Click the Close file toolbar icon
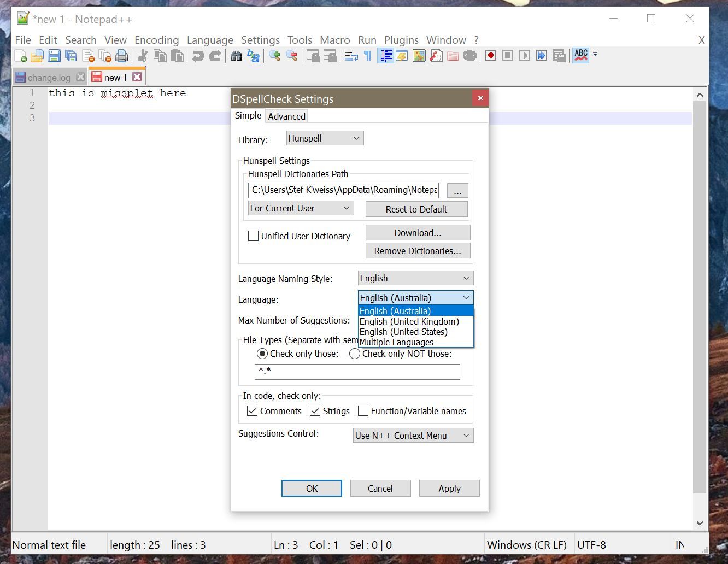 [x=88, y=56]
